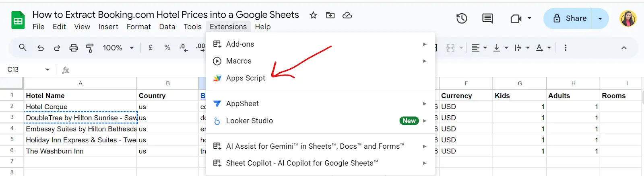Open Sheet Copilot add-on entry
The height and width of the screenshot is (176, 644).
pyautogui.click(x=320, y=163)
